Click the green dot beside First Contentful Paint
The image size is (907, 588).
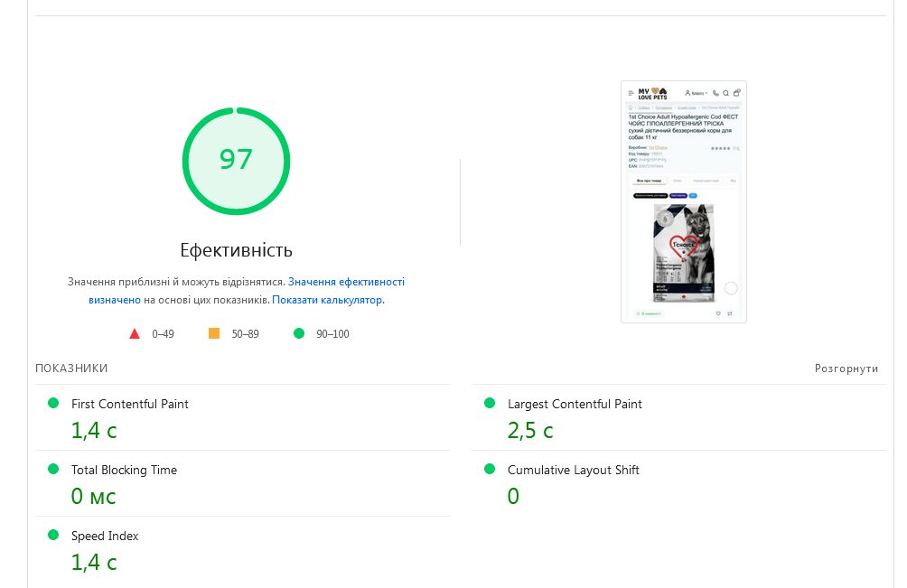(x=53, y=403)
